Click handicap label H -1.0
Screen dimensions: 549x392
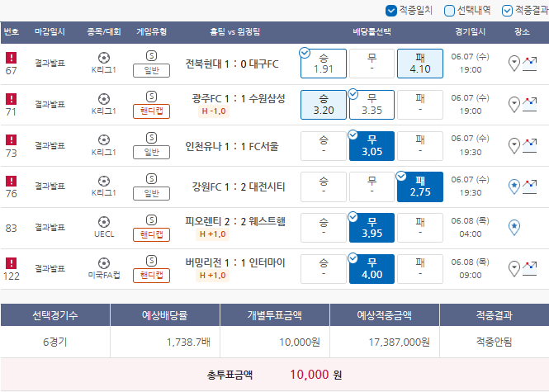tap(214, 111)
